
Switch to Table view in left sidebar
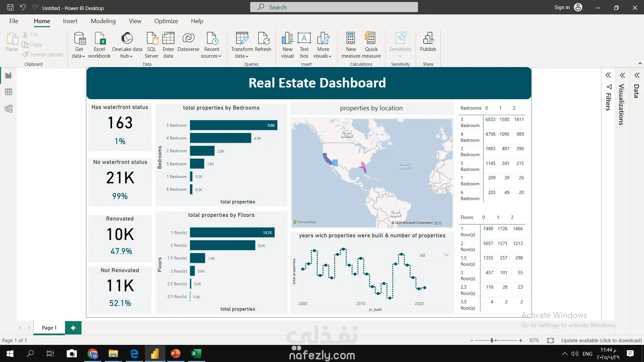[x=8, y=92]
